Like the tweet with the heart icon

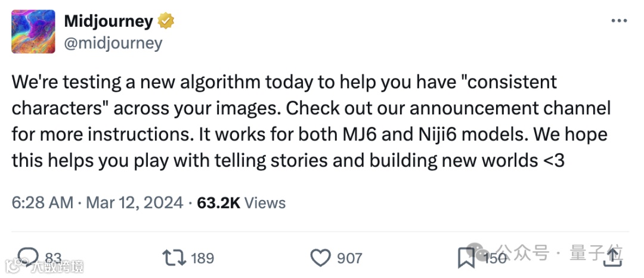point(321,257)
